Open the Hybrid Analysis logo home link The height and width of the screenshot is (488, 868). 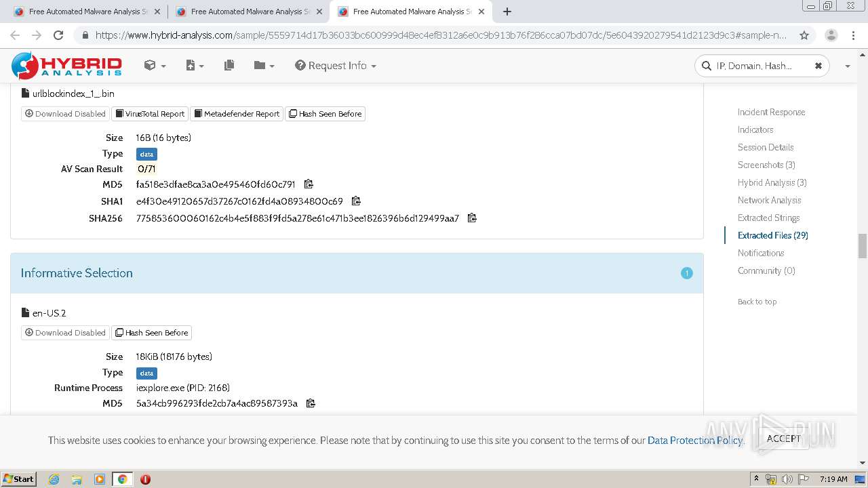(66, 66)
